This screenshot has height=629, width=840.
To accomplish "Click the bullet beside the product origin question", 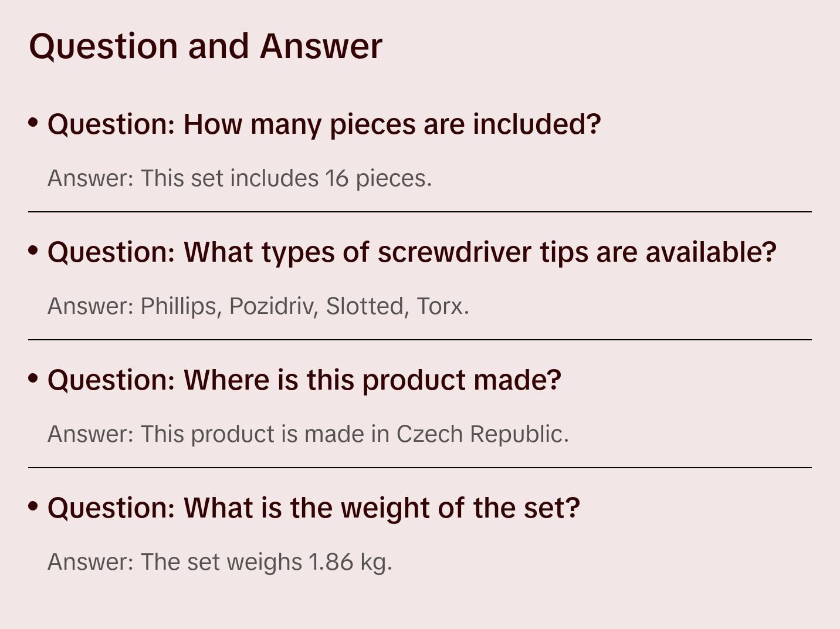I will pyautogui.click(x=33, y=378).
